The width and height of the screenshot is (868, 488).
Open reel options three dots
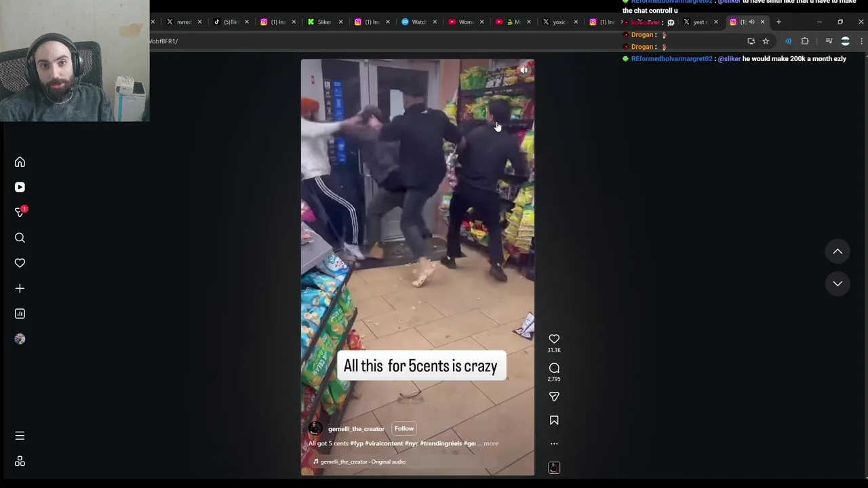click(554, 444)
